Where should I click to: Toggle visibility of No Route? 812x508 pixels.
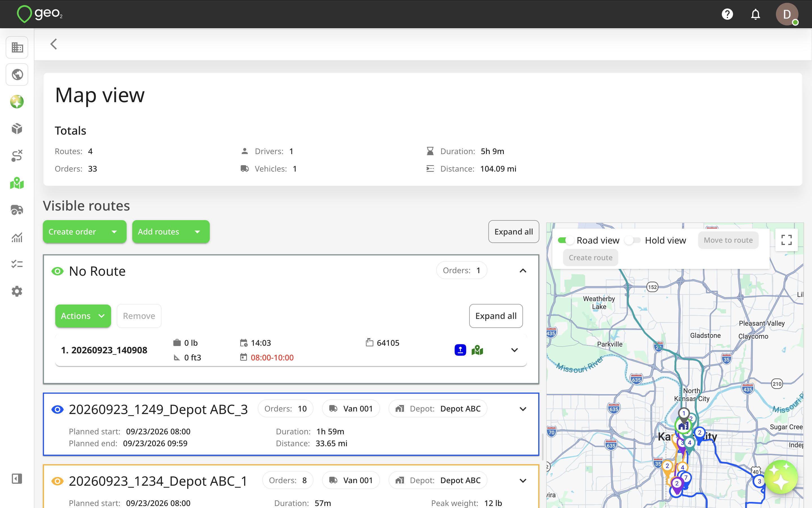coord(58,271)
